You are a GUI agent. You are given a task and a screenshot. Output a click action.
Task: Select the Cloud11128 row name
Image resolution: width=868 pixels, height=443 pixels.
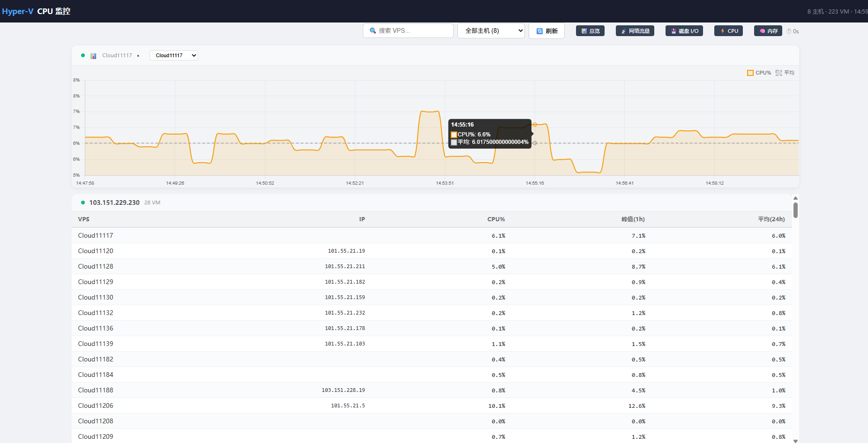pos(96,266)
